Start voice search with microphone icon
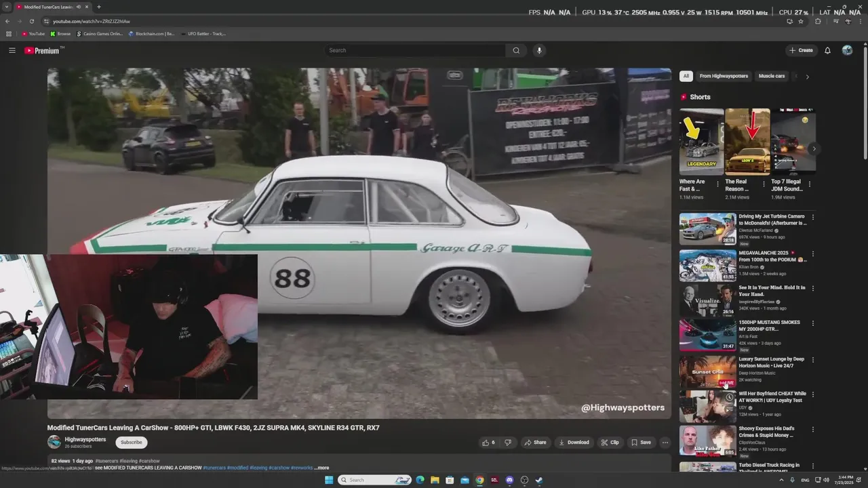Viewport: 868px width, 488px height. pyautogui.click(x=539, y=50)
